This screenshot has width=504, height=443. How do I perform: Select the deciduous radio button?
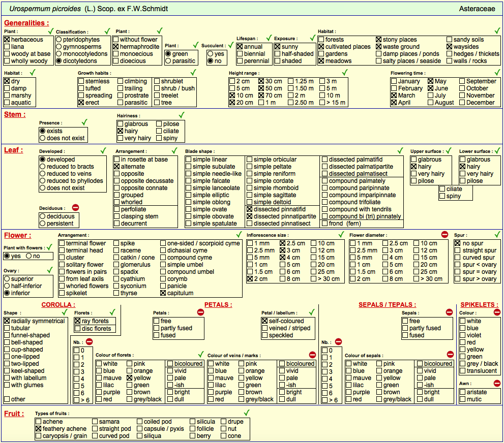(x=42, y=217)
